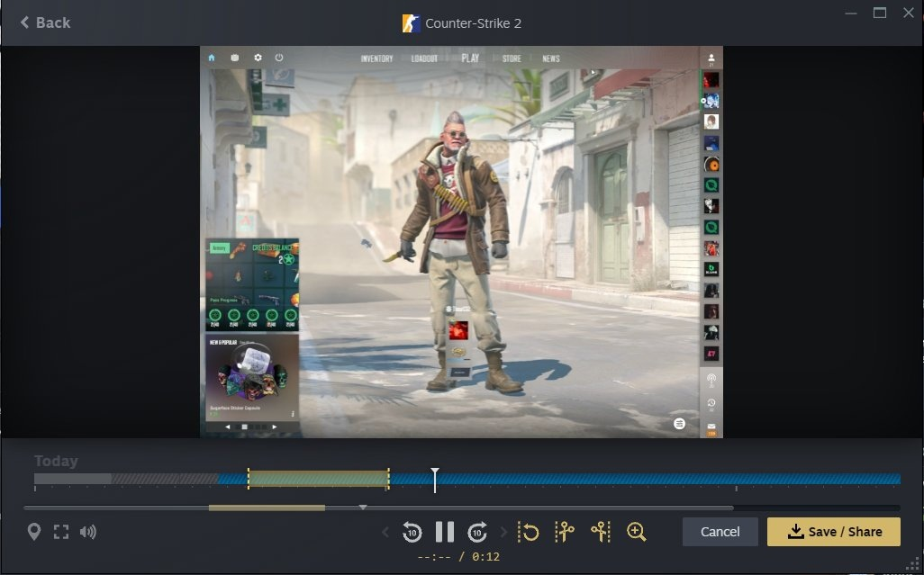Click the white playhead marker on the timeline

pyautogui.click(x=435, y=480)
